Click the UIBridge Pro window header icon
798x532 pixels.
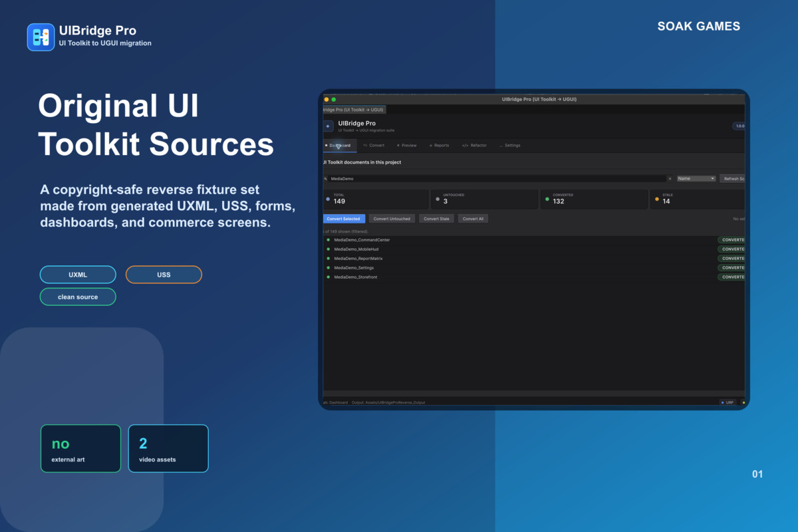click(x=328, y=126)
